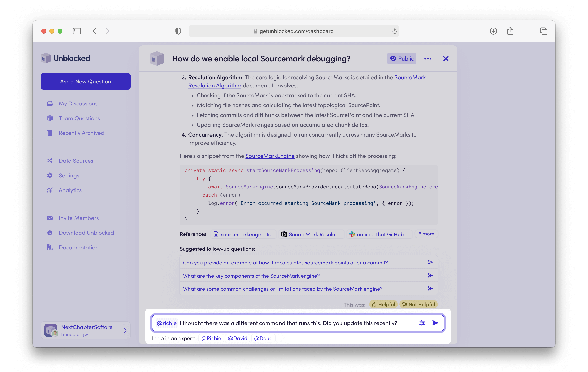Go forward with the browser forward arrow
This screenshot has width=588, height=372.
[x=107, y=31]
